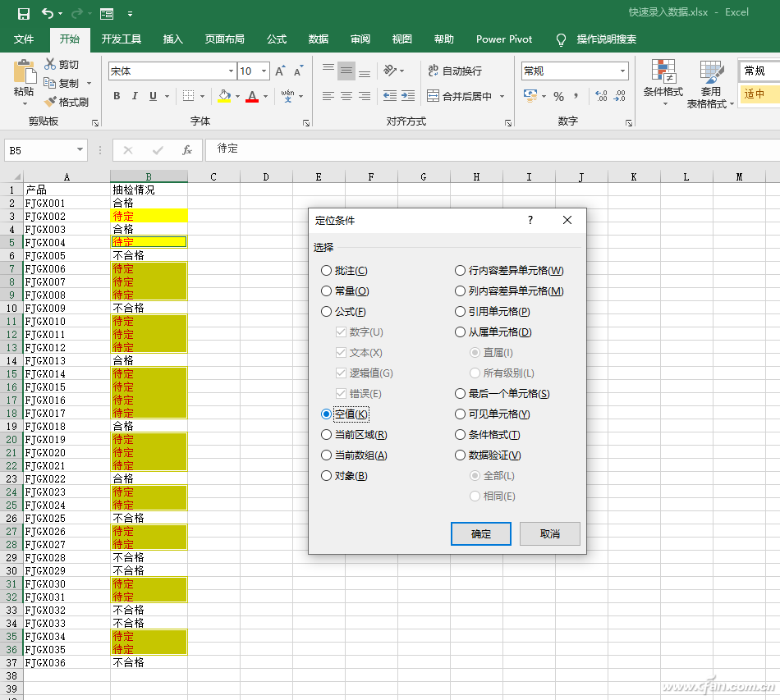Switch to the 公式 (Formulas) tab
The width and height of the screenshot is (780, 700).
click(x=276, y=39)
